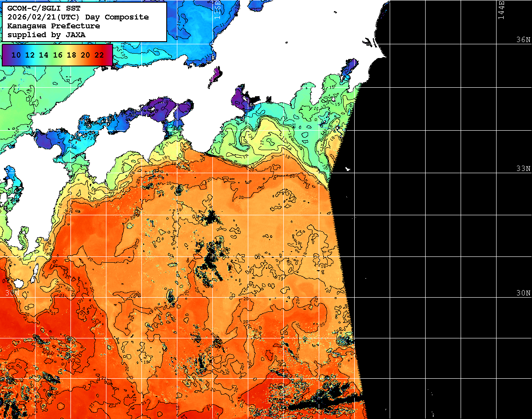Screen dimensions: 532x419
Task: Click the 144E longitude label
Action: pos(501,10)
